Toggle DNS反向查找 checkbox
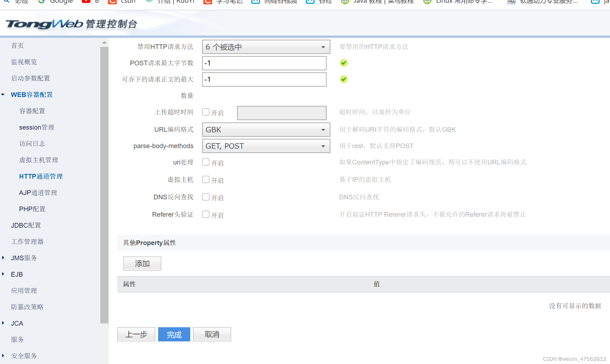Viewport: 610px width, 364px height. coord(206,197)
